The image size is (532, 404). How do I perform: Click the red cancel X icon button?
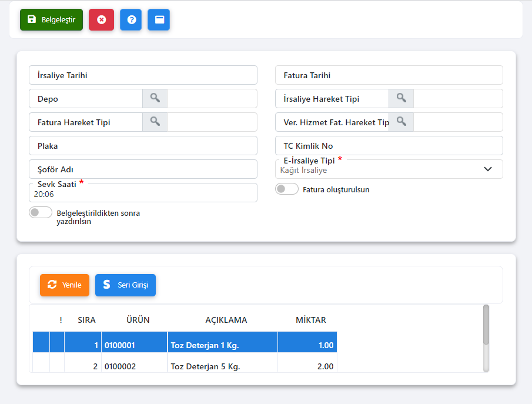[101, 19]
